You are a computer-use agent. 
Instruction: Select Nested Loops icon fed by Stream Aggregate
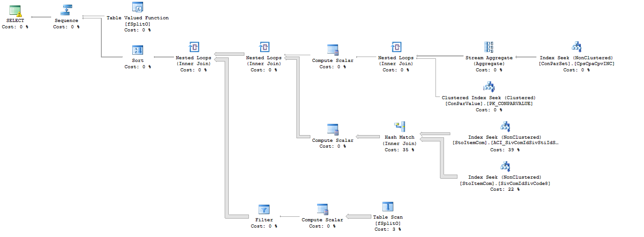click(396, 47)
